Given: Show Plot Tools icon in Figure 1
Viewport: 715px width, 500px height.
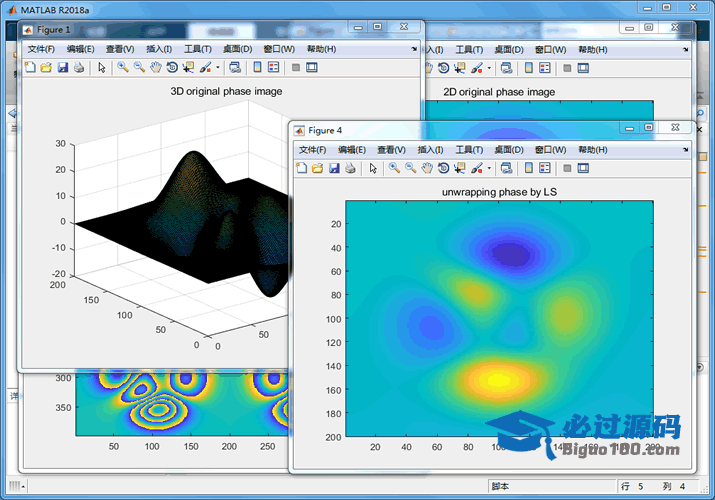Looking at the screenshot, I should (311, 68).
